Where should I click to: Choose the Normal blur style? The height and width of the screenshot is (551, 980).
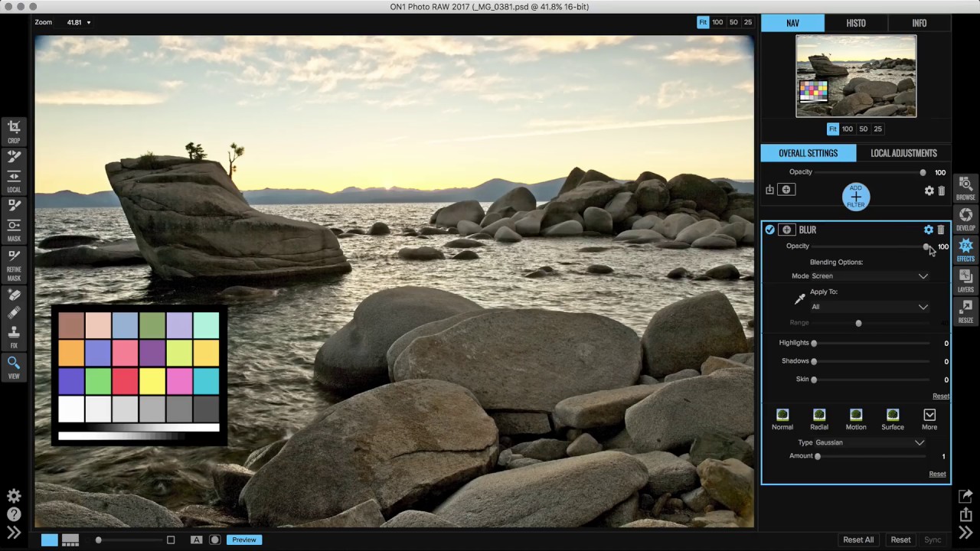[782, 419]
